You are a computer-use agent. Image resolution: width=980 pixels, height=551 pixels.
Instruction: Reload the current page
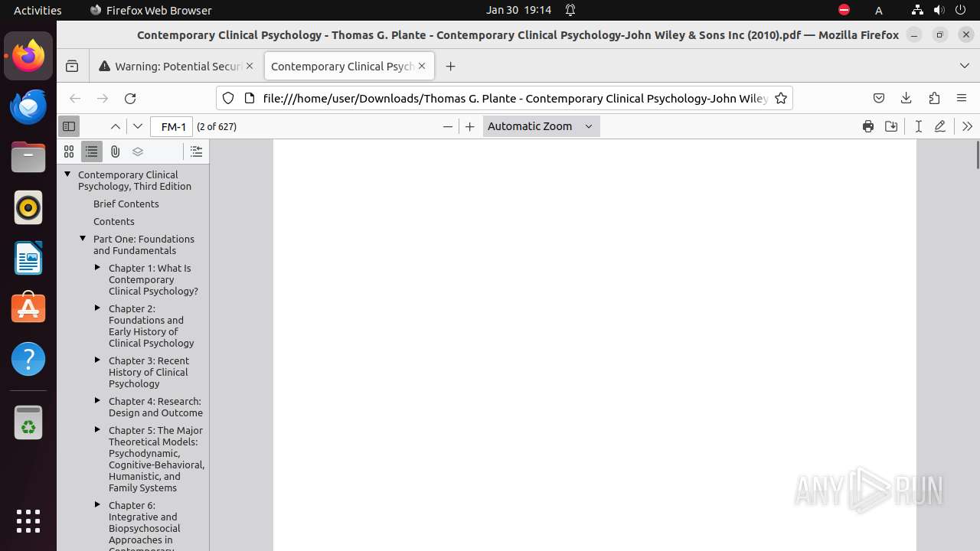click(x=130, y=98)
